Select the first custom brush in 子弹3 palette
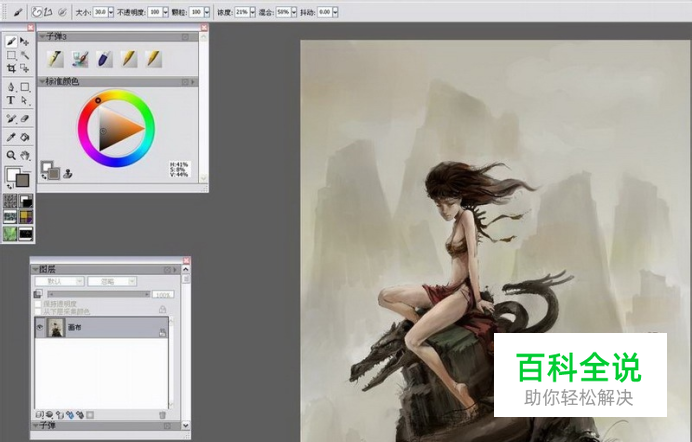The image size is (692, 442). tap(56, 59)
